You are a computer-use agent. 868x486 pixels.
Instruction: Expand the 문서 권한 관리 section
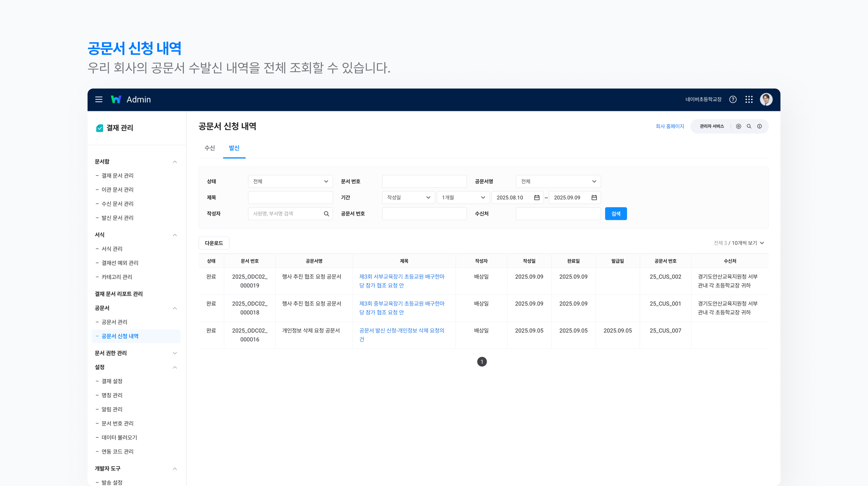[x=175, y=353]
